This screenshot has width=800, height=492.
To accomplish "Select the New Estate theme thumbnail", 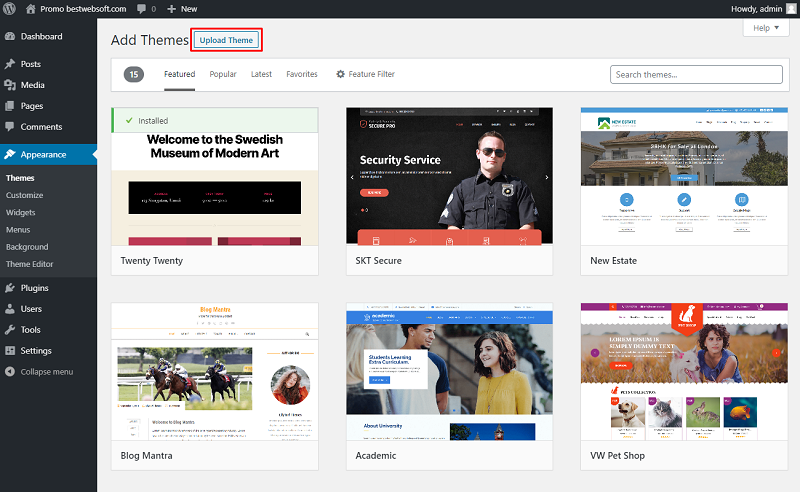I will click(684, 176).
